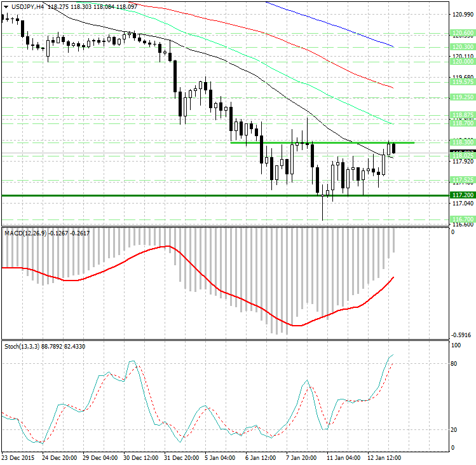Select the 5 Jan 04:00 time axis label

pos(220,458)
